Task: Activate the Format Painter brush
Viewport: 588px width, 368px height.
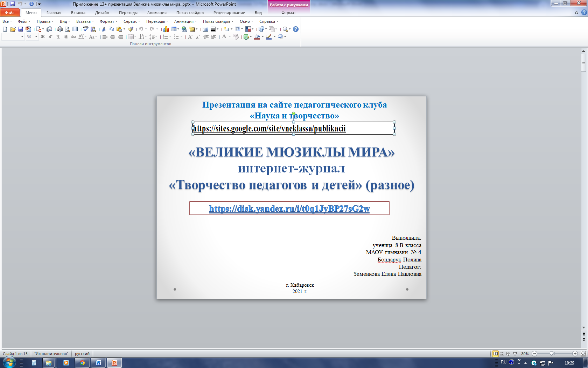Action: 131,29
